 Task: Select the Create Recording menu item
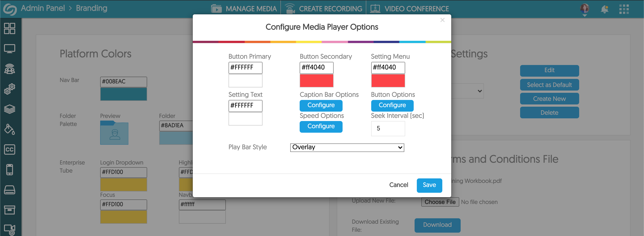click(x=324, y=8)
